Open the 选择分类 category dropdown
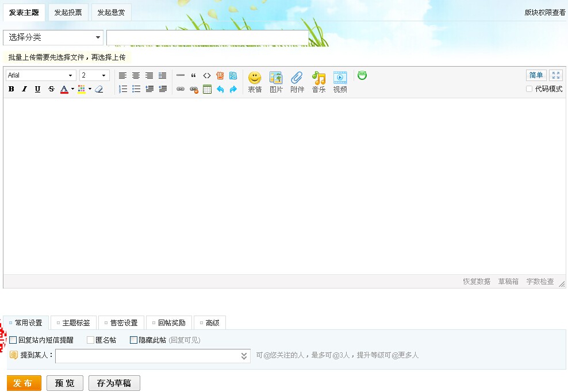The image size is (568, 392). pos(53,37)
